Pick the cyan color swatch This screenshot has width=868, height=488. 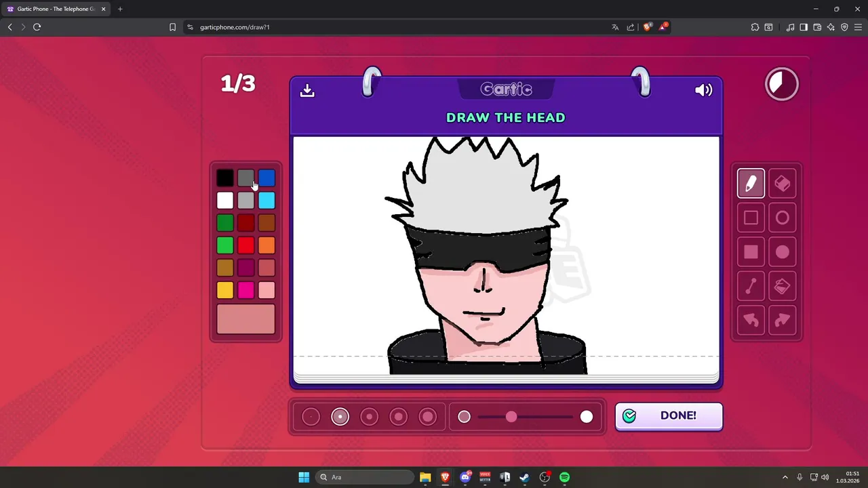[267, 201]
